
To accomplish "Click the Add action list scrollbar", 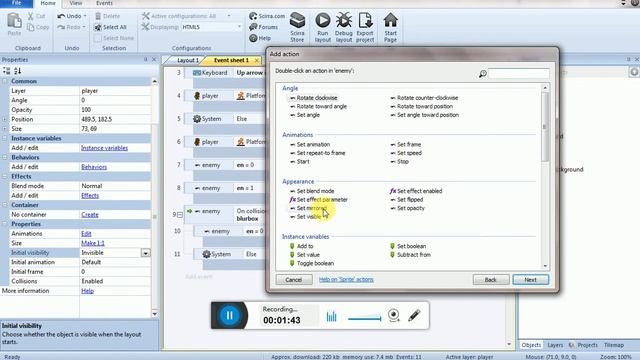I will pos(545,127).
